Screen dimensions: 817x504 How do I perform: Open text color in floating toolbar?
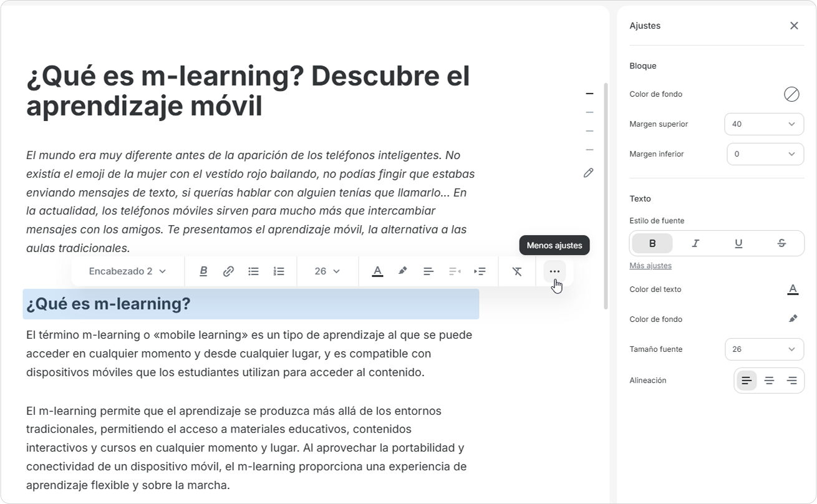point(377,271)
